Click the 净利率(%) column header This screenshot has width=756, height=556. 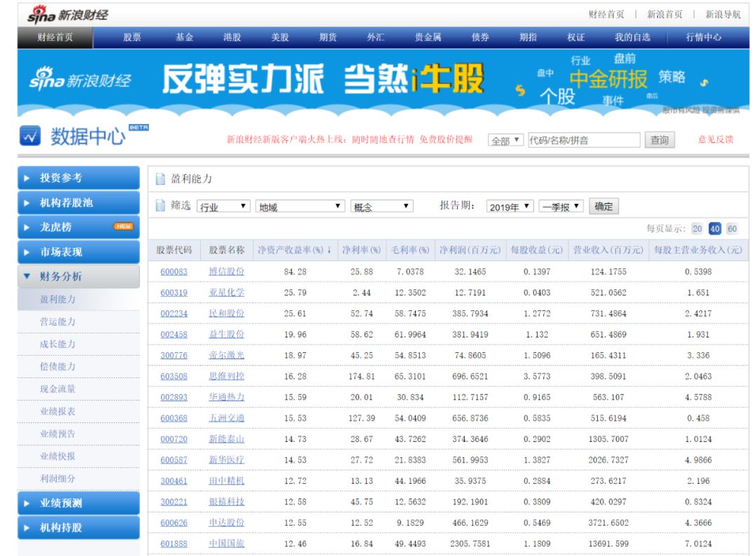pos(362,250)
